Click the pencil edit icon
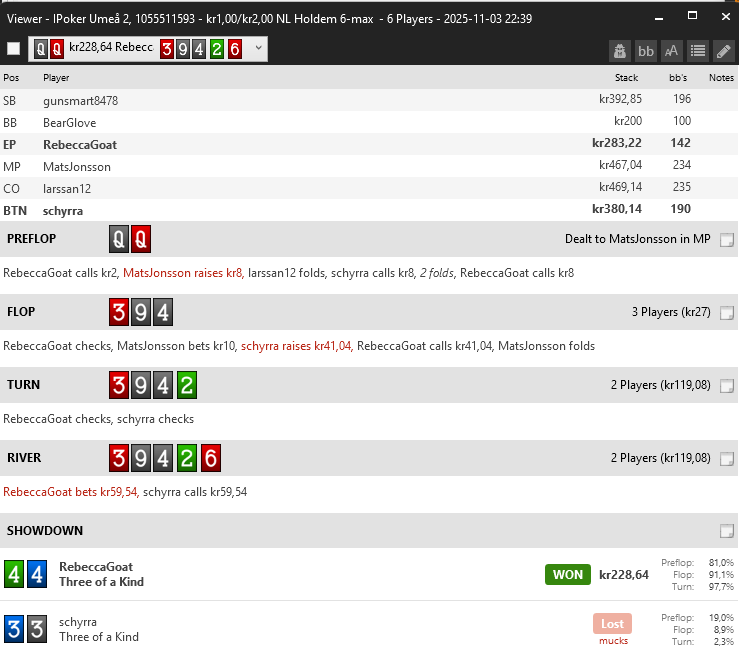 724,50
